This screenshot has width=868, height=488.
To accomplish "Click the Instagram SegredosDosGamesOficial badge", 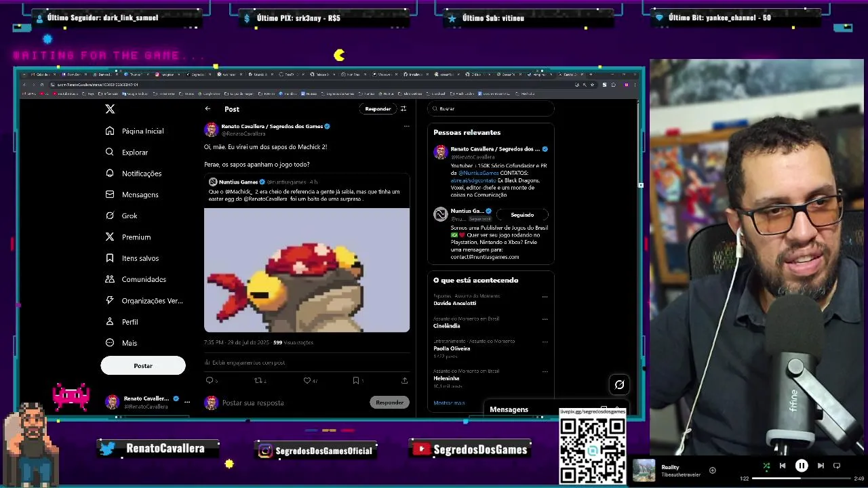I will (x=315, y=450).
